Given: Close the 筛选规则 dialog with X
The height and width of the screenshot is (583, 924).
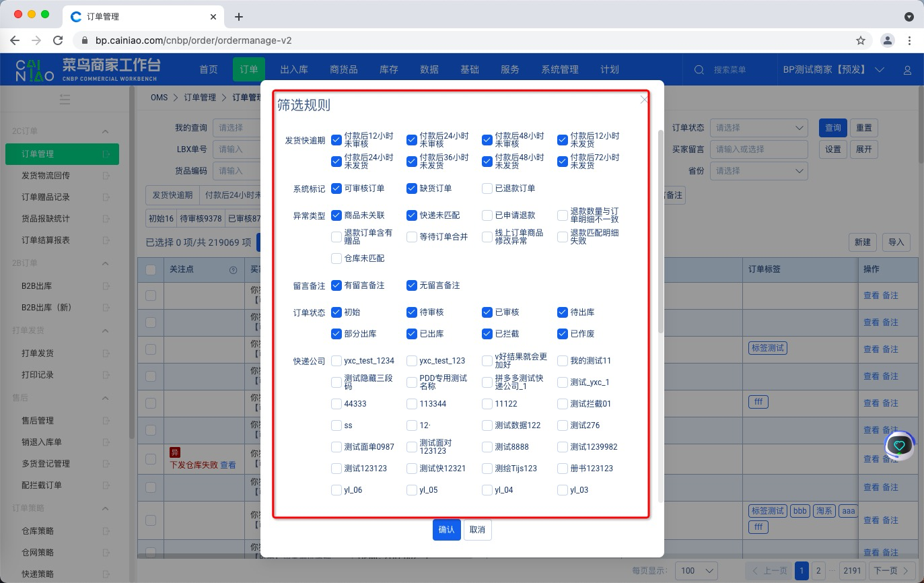Looking at the screenshot, I should click(x=644, y=100).
